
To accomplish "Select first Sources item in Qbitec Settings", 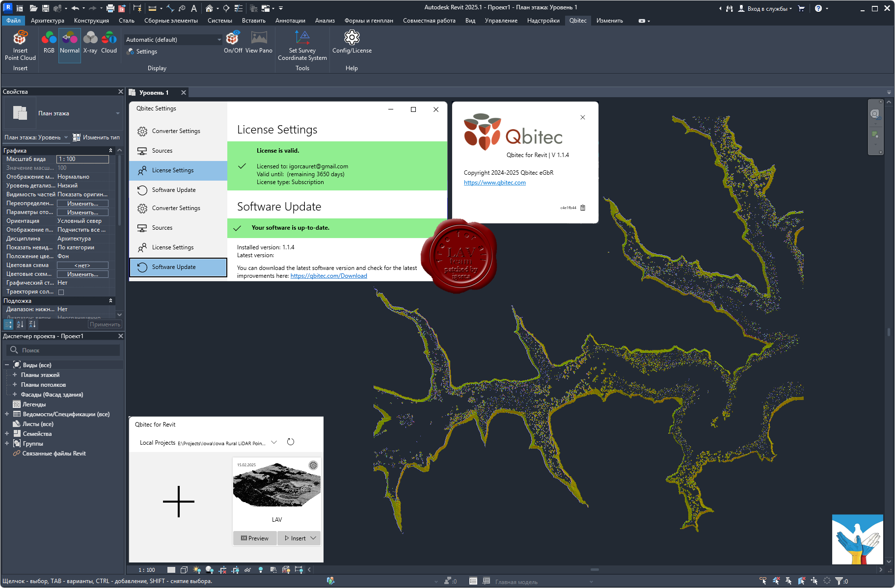I will tap(178, 151).
